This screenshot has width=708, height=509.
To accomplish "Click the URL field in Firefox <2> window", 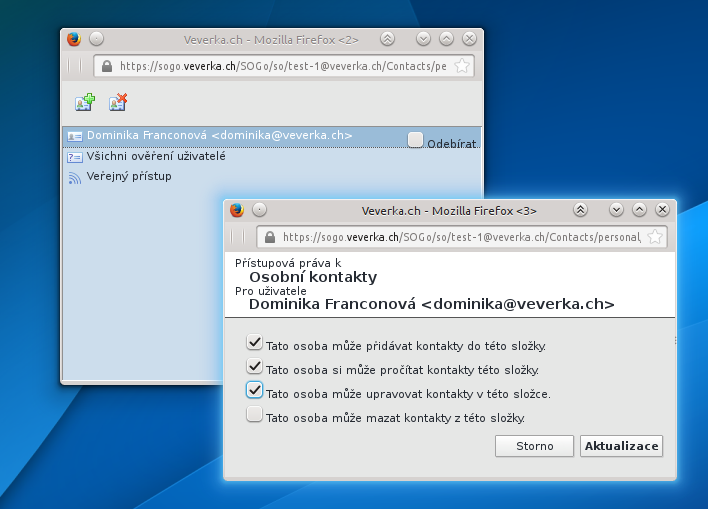I will [x=284, y=66].
